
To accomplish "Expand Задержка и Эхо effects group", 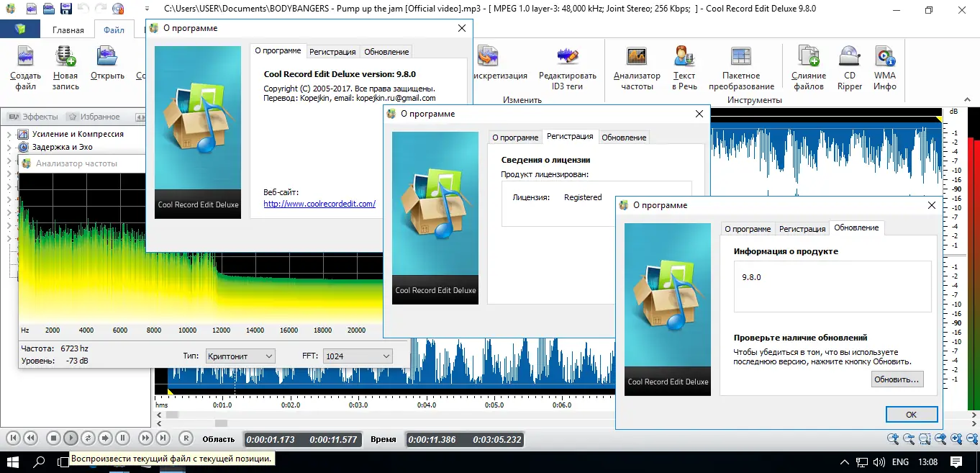I will click(x=10, y=147).
